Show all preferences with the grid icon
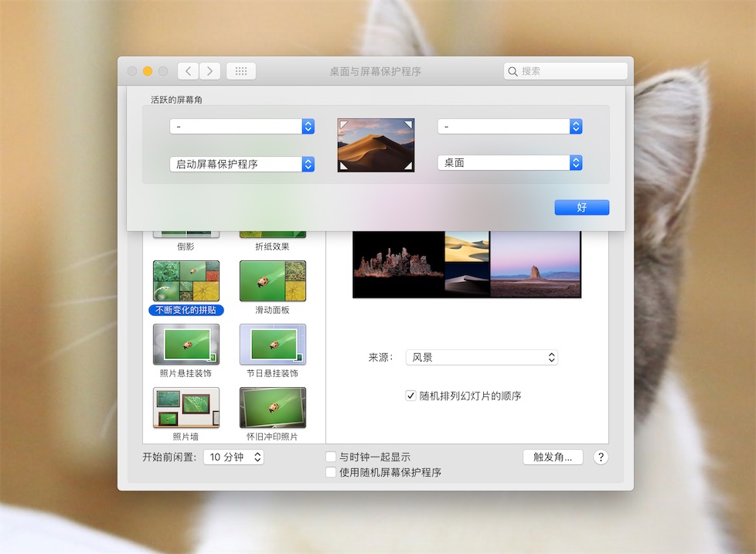Image resolution: width=756 pixels, height=554 pixels. [241, 71]
